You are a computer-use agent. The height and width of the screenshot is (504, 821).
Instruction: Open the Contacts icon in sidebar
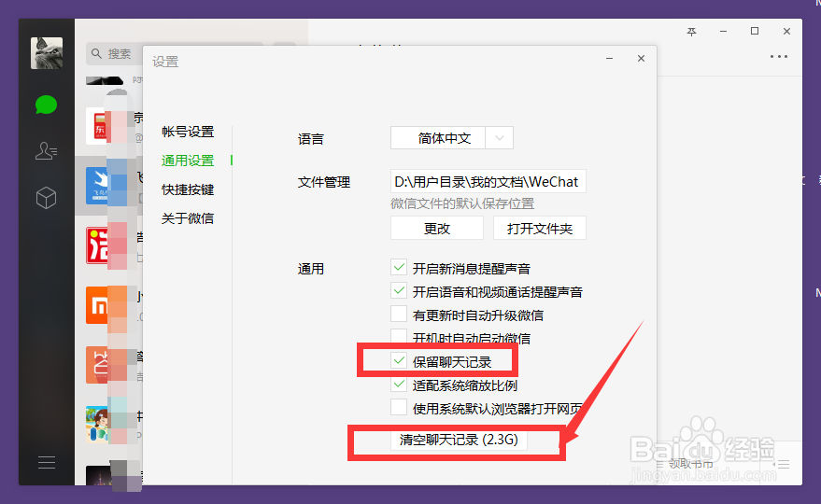click(46, 150)
